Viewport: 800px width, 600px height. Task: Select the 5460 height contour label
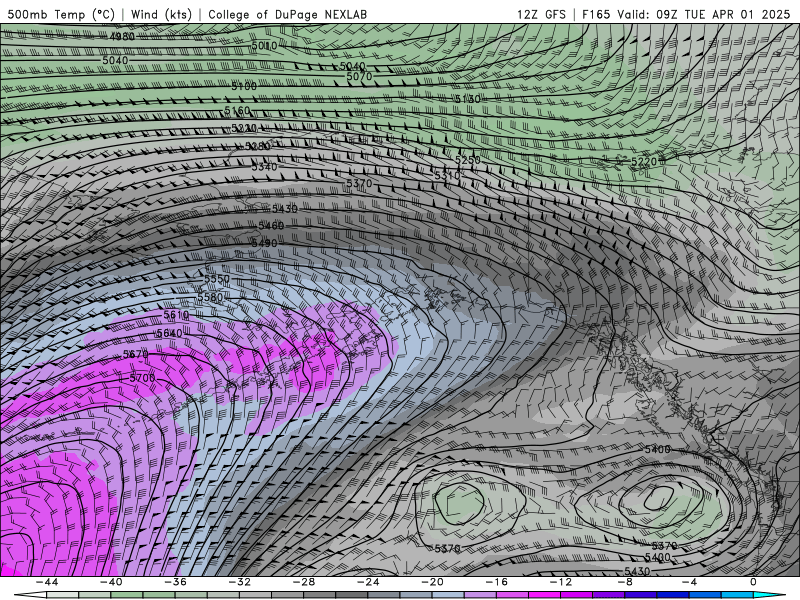tap(271, 226)
